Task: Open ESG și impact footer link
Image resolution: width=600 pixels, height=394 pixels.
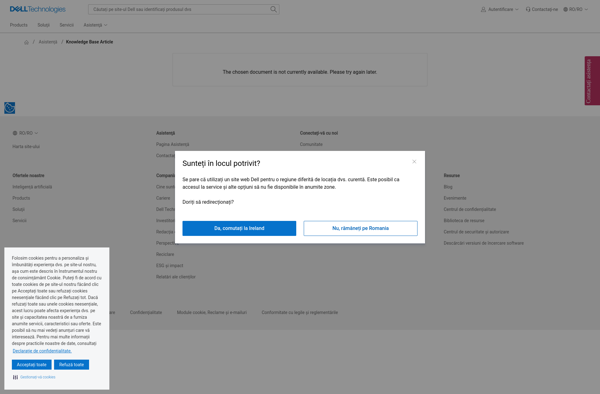Action: coord(170,265)
